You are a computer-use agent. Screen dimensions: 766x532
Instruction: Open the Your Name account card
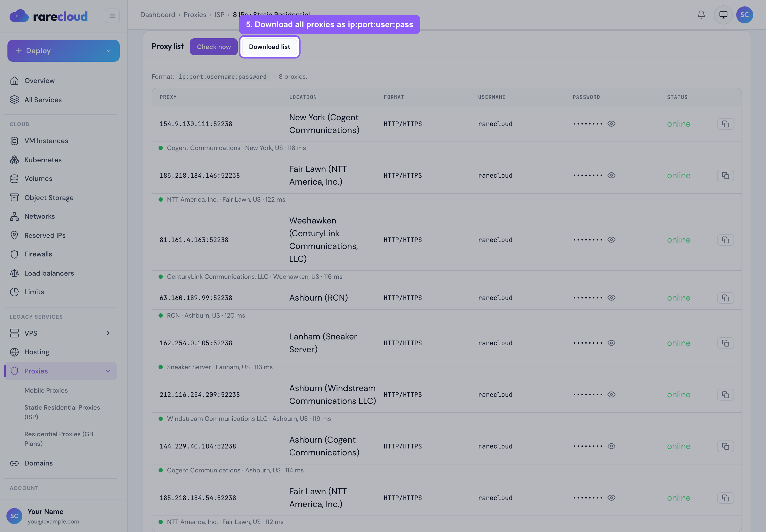point(63,516)
